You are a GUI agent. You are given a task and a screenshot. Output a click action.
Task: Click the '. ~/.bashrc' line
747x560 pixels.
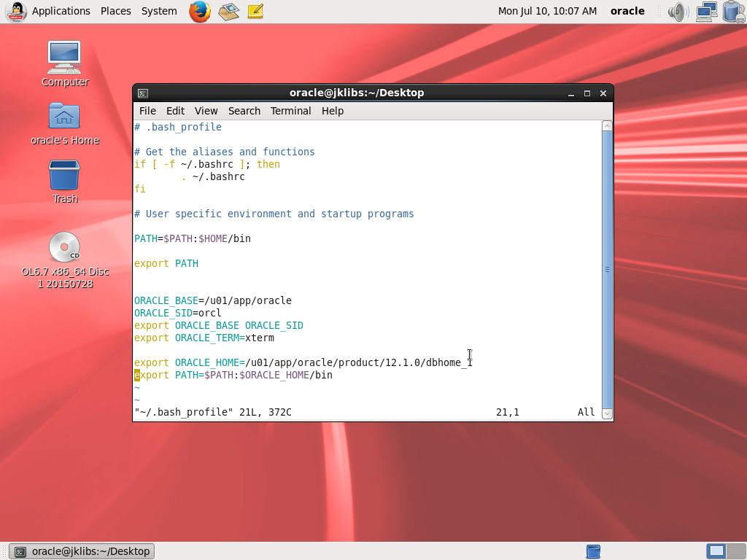tap(213, 176)
